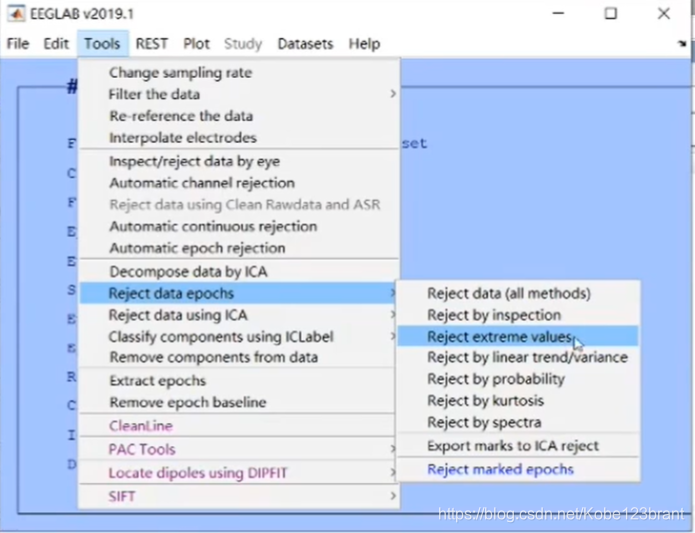Open the File menu
Screen dimensions: 695x533
pyautogui.click(x=18, y=44)
